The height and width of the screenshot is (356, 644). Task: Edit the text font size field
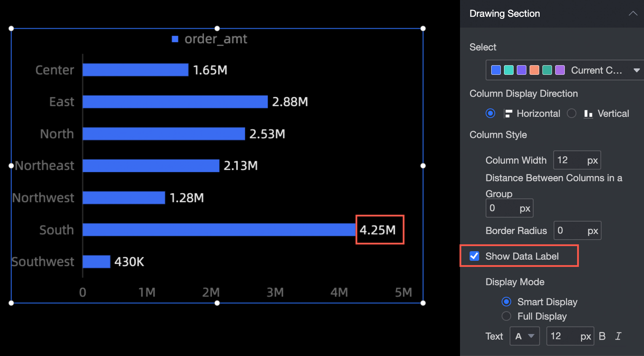(570, 336)
